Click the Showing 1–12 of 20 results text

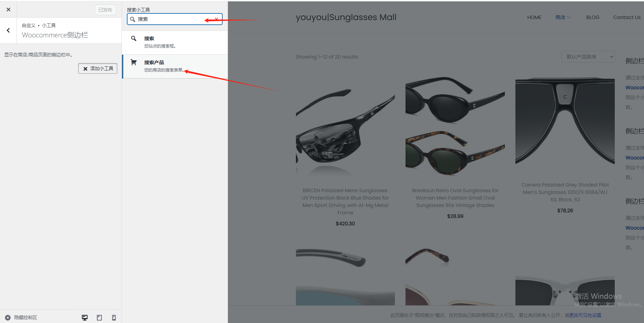coord(327,57)
